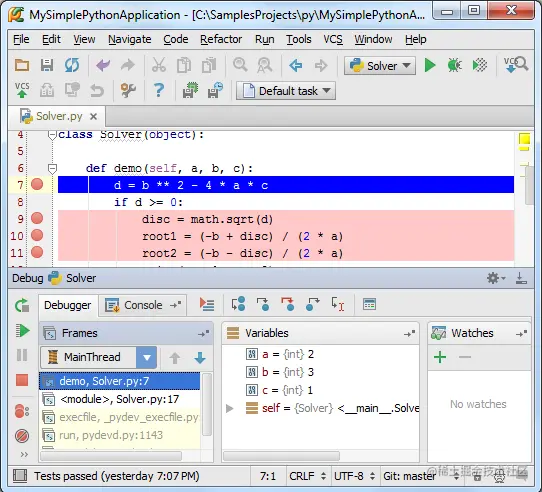The image size is (542, 492).
Task: Stop the debug session with red square
Action: coord(22,380)
